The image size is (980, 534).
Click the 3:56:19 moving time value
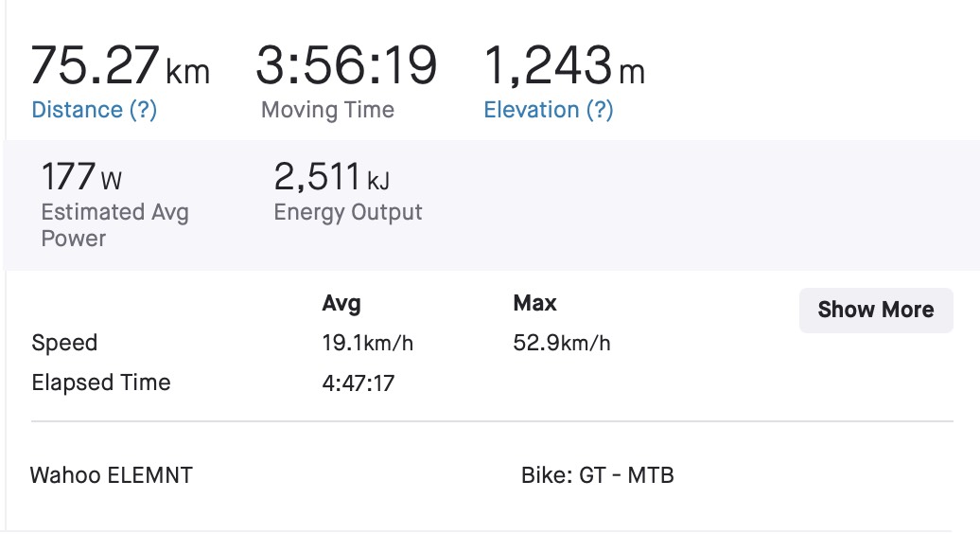pos(346,65)
